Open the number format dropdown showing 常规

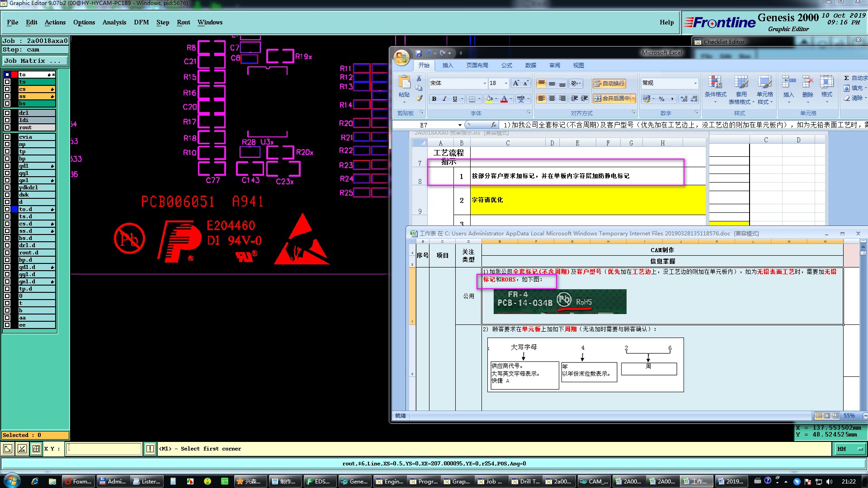695,83
